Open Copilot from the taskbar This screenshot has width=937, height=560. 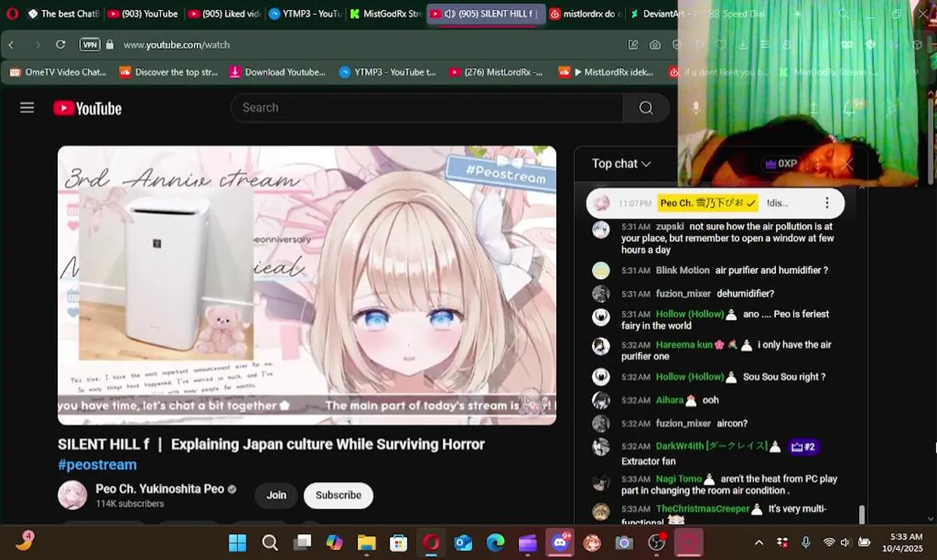pyautogui.click(x=335, y=542)
